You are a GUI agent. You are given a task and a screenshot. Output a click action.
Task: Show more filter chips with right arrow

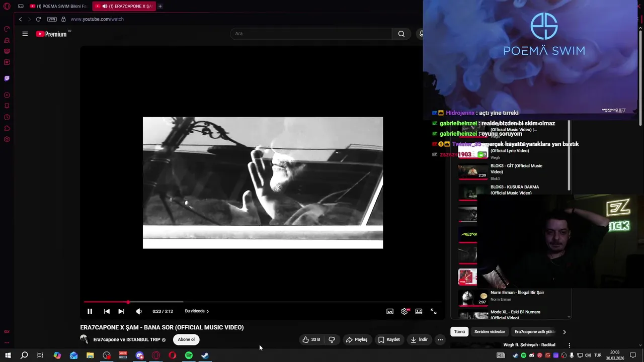pyautogui.click(x=564, y=332)
